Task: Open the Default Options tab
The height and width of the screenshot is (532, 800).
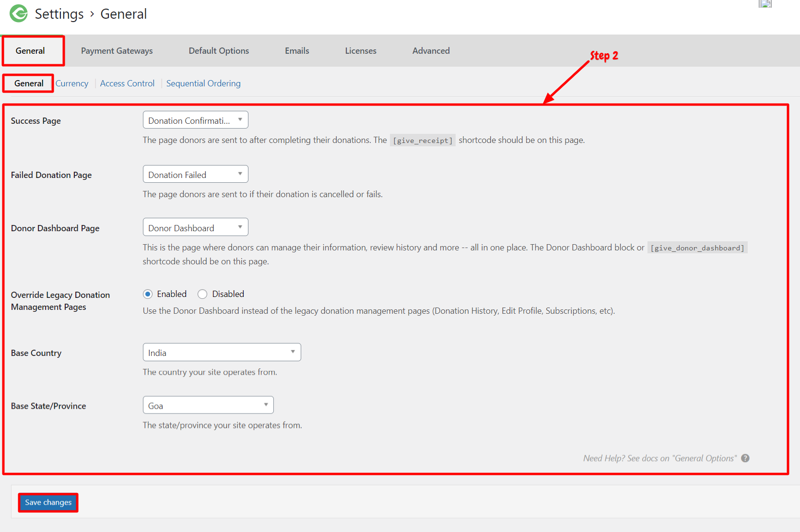Action: pyautogui.click(x=219, y=51)
